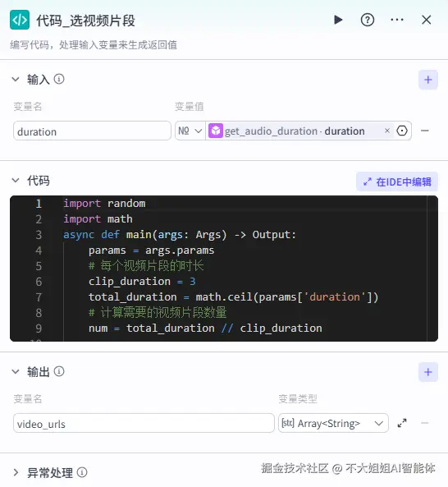Screen dimensions: 448x487
Task: Click the async def main line
Action: tap(180, 235)
